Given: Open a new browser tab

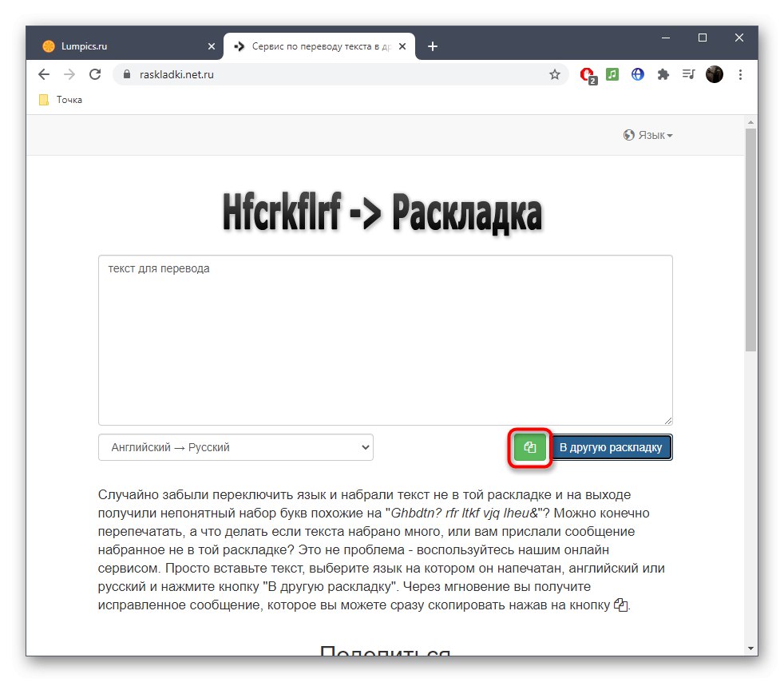Looking at the screenshot, I should pos(433,46).
